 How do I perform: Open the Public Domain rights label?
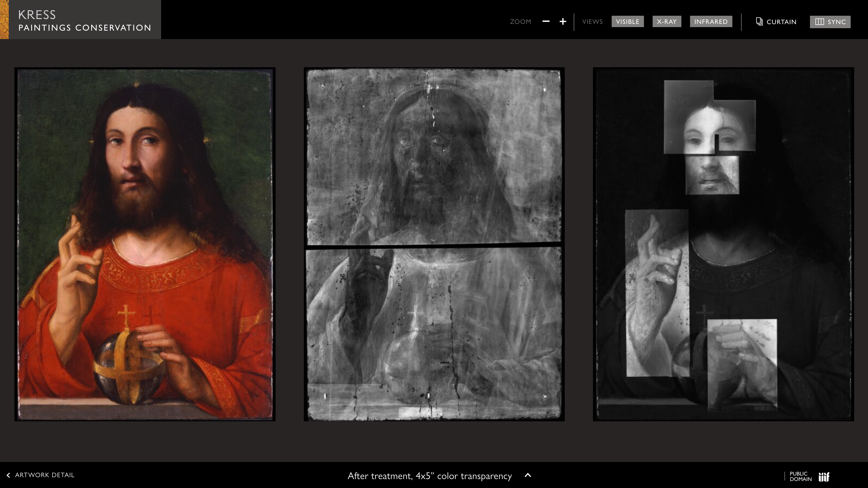(800, 476)
